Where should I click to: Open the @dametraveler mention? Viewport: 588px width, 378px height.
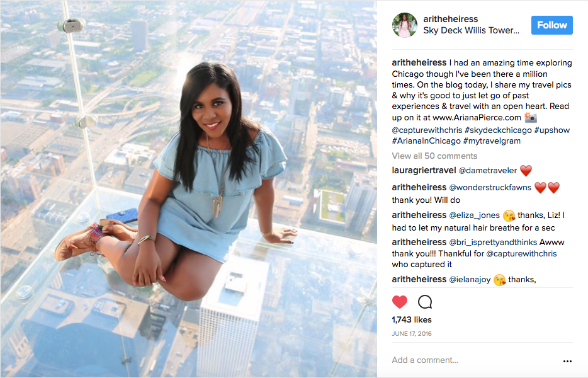[488, 171]
